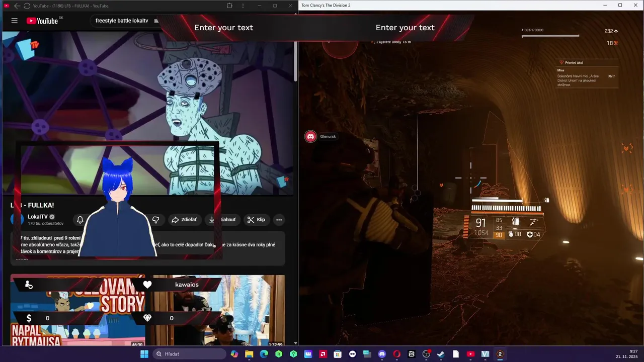
Task: Open Microsoft Edge from the taskbar
Action: 264,354
